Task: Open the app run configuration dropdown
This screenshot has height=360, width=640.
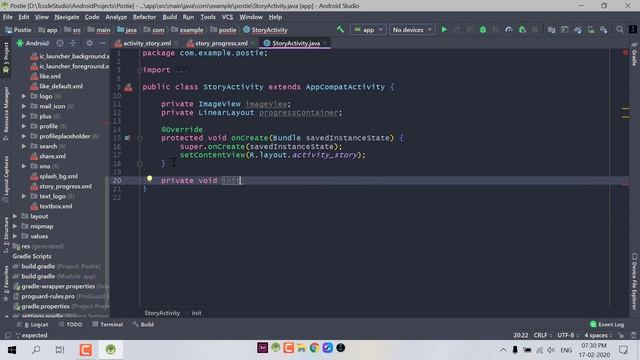Action: coord(368,30)
